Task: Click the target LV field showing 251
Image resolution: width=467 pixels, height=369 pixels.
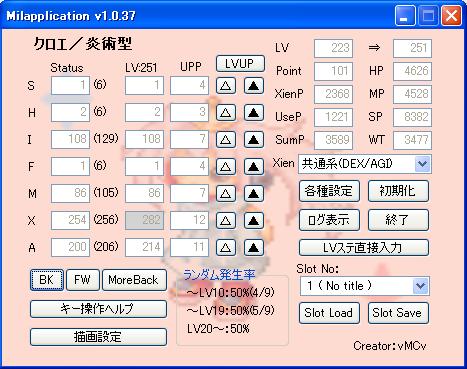Action: click(412, 48)
